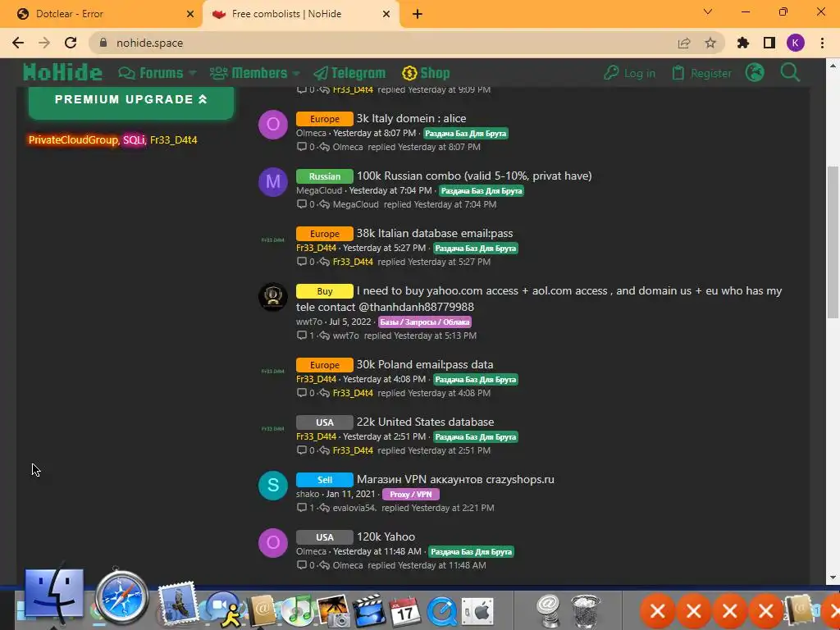Filter by the Russian prefix label
The width and height of the screenshot is (840, 630).
point(325,176)
